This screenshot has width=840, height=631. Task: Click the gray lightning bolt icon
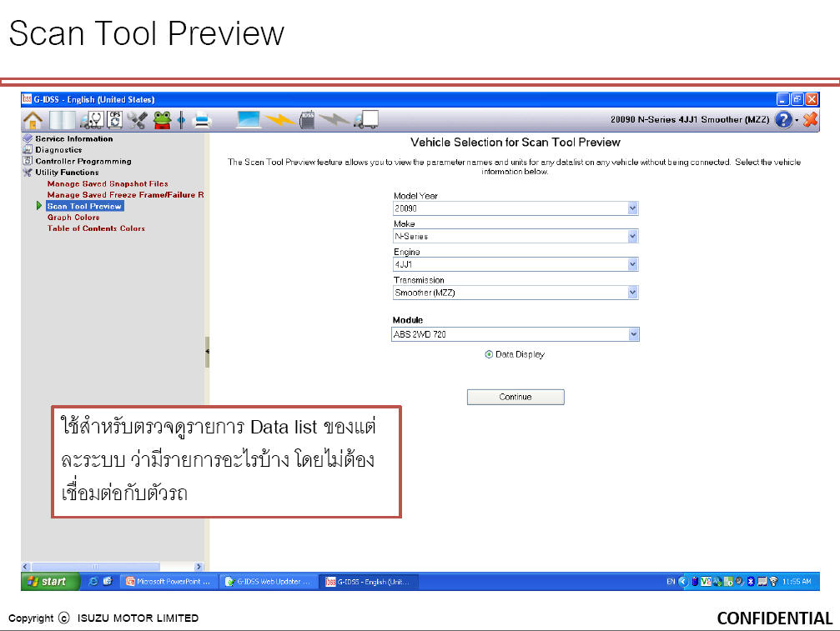click(334, 120)
